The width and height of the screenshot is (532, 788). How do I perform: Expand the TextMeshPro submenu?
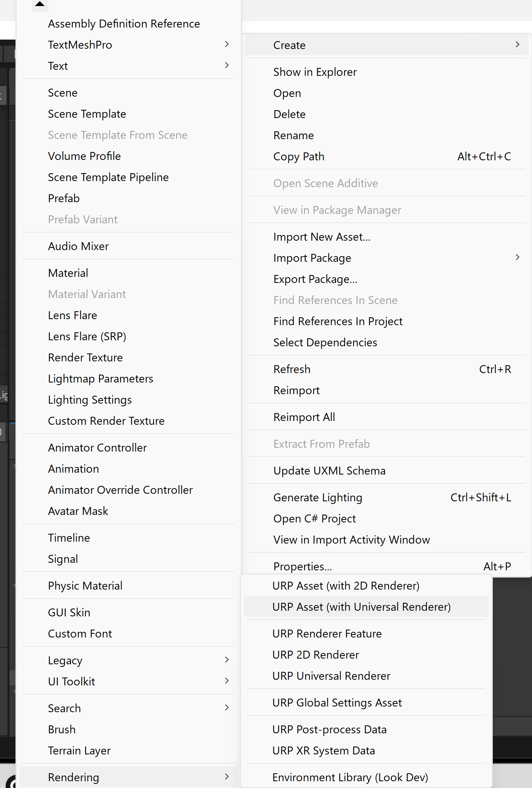(227, 45)
